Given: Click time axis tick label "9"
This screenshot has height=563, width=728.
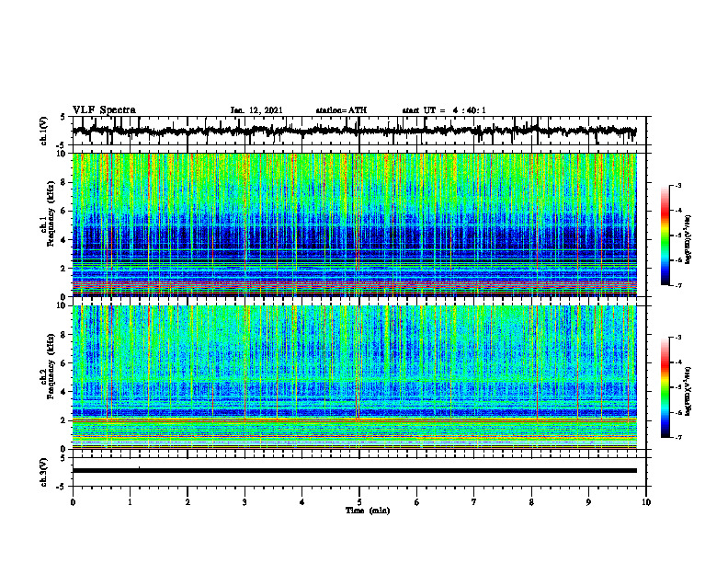Looking at the screenshot, I should [588, 502].
